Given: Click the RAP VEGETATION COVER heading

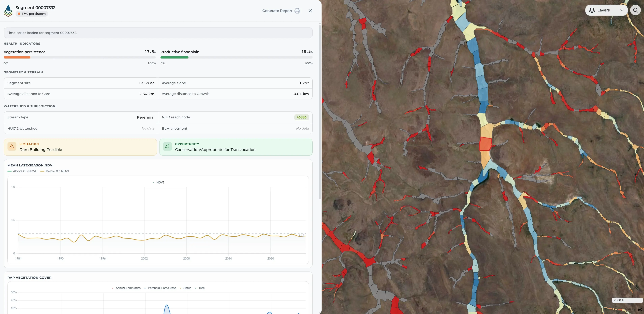Looking at the screenshot, I should [30, 278].
